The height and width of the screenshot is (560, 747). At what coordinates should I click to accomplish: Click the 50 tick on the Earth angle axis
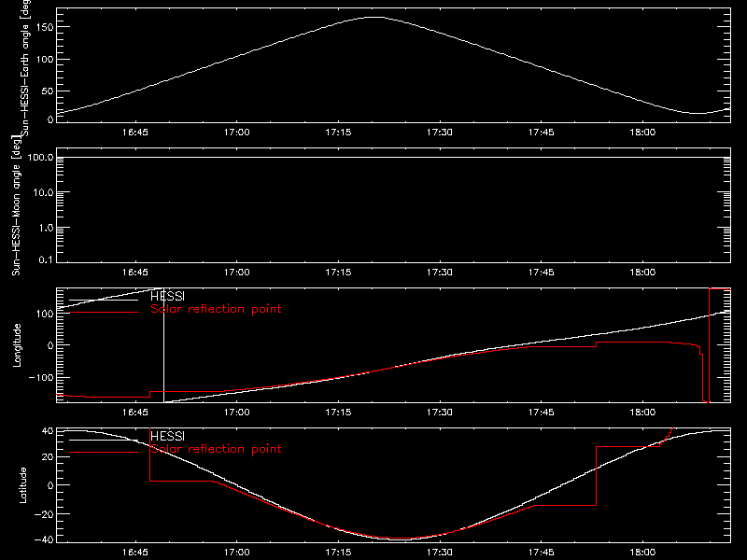(x=48, y=91)
